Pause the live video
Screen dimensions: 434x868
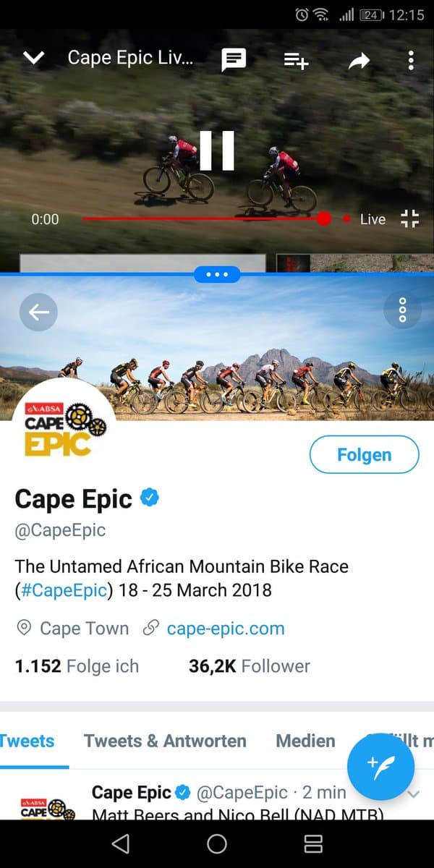[x=217, y=150]
